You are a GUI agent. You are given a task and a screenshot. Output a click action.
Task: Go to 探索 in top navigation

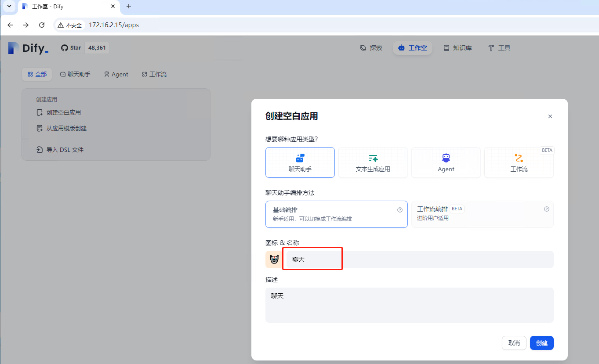[371, 48]
